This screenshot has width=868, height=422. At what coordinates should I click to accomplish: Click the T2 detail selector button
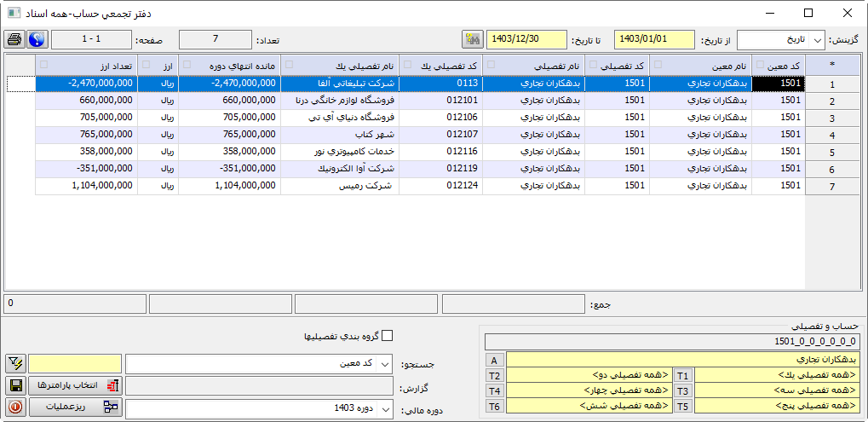(494, 375)
